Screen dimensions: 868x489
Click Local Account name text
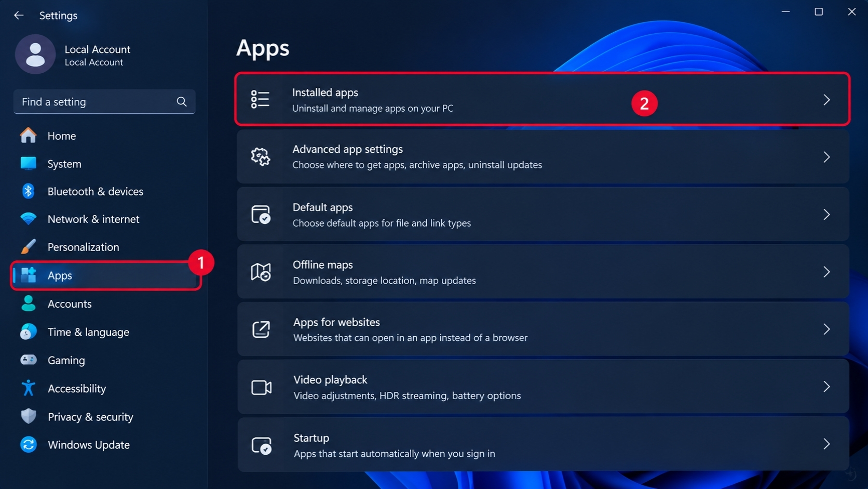pyautogui.click(x=97, y=49)
